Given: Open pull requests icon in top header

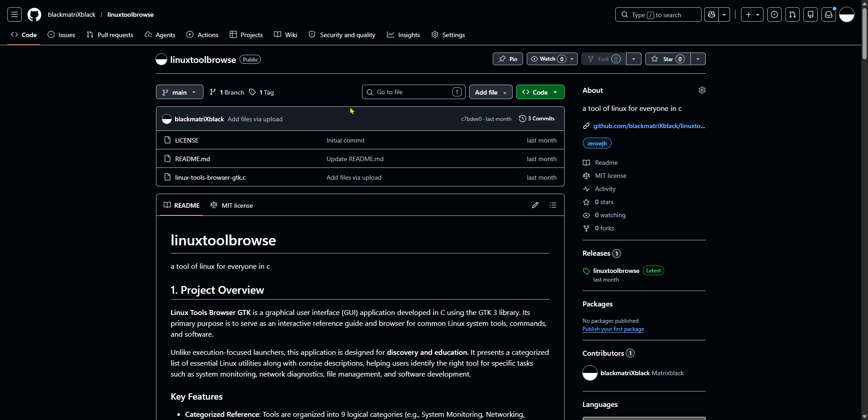Looking at the screenshot, I should point(793,14).
